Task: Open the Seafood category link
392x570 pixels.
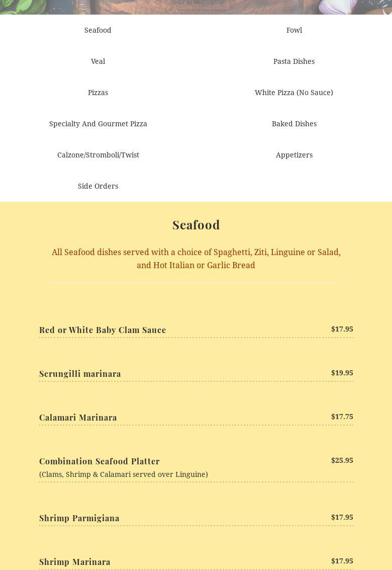Action: tap(98, 30)
